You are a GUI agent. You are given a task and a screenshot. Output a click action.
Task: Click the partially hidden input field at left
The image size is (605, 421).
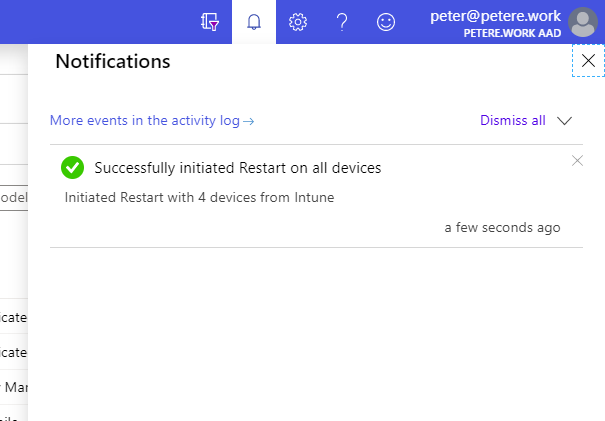point(13,198)
